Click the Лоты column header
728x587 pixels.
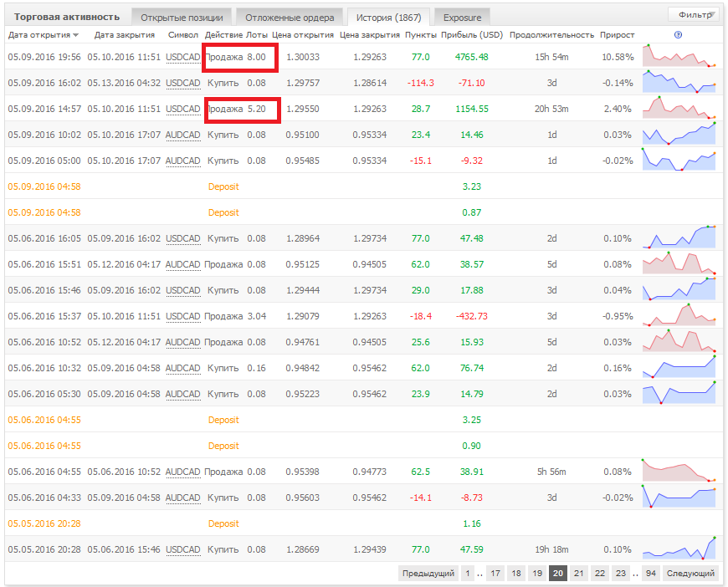[257, 35]
